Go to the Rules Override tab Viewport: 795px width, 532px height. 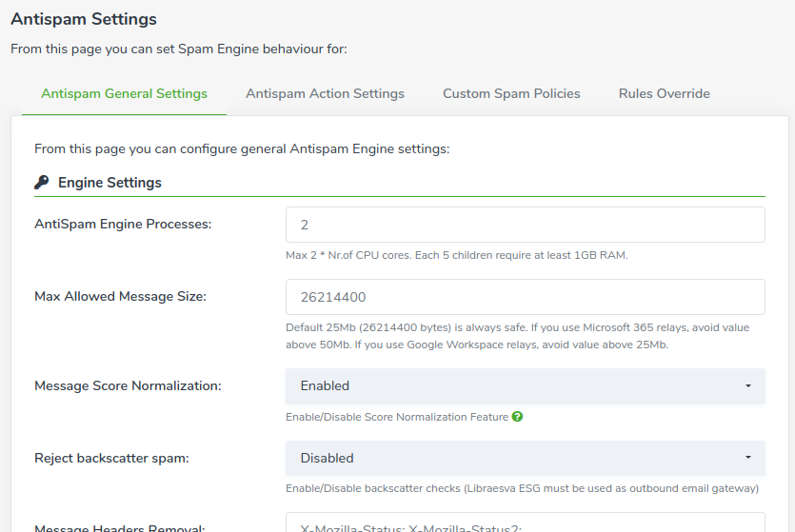coord(665,93)
